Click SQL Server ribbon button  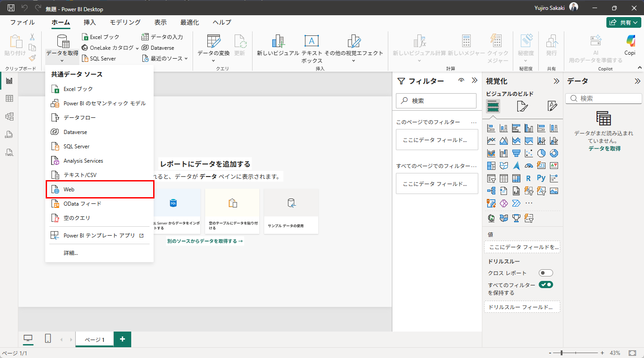(99, 58)
